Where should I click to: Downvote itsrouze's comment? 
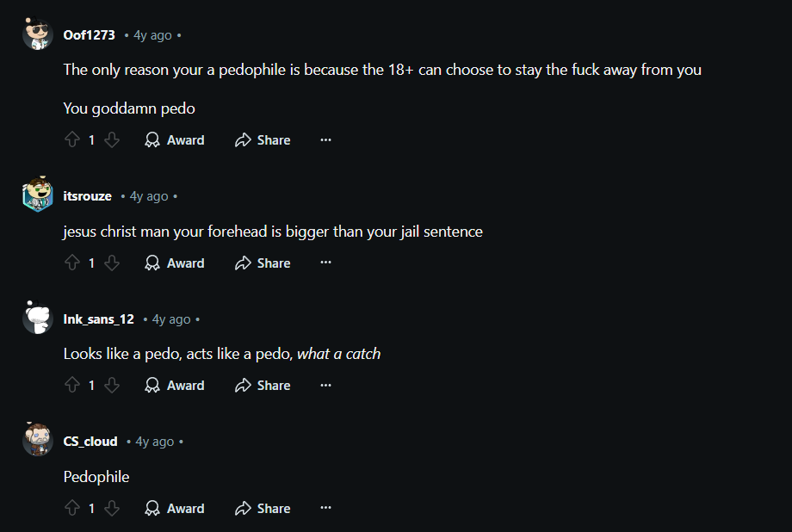(x=112, y=263)
